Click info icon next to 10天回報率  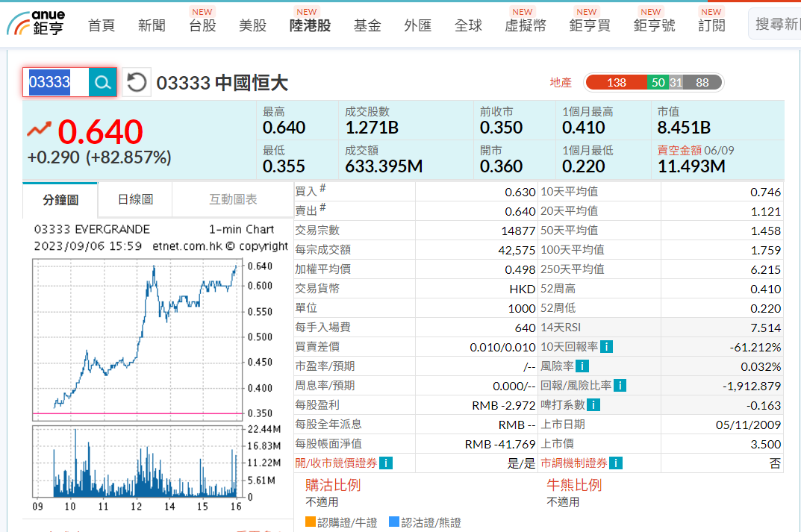point(607,347)
